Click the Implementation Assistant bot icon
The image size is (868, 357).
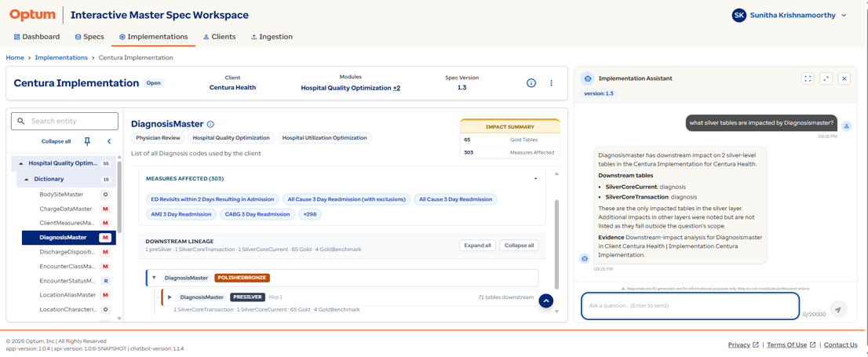(588, 78)
